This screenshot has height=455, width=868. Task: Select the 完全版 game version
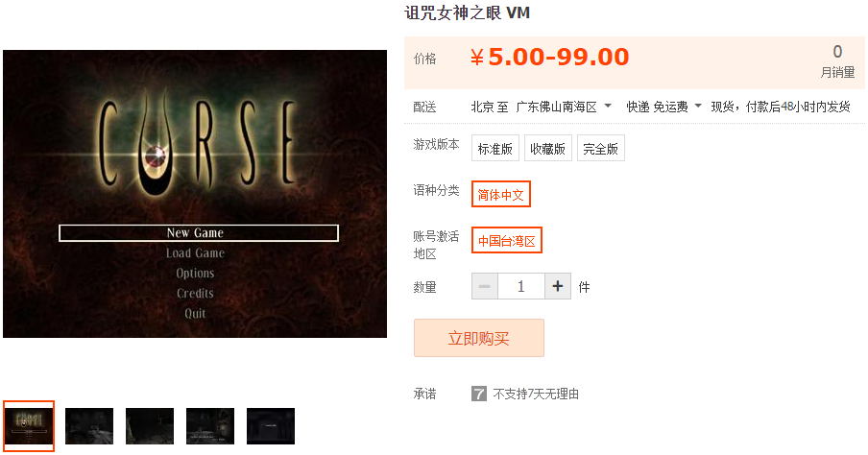tap(601, 149)
